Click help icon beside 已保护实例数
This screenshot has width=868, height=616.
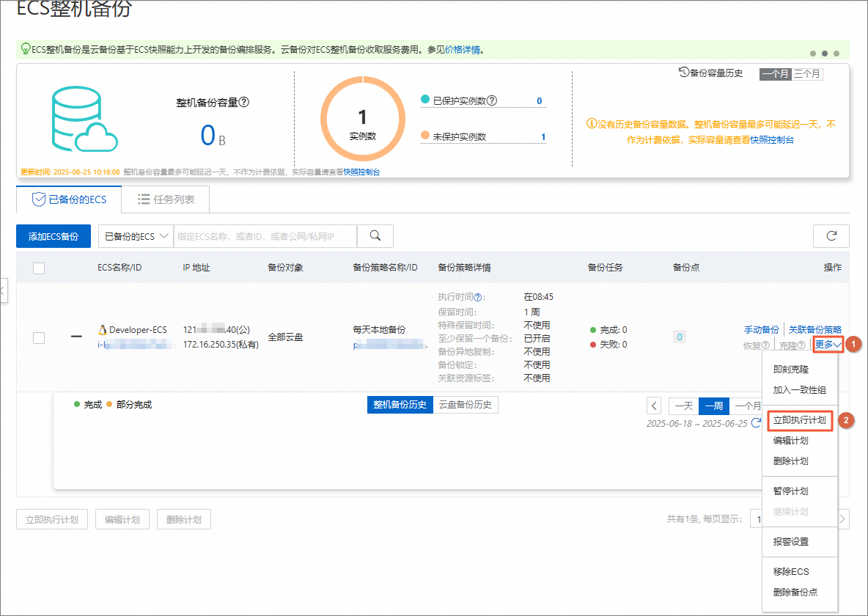click(492, 100)
